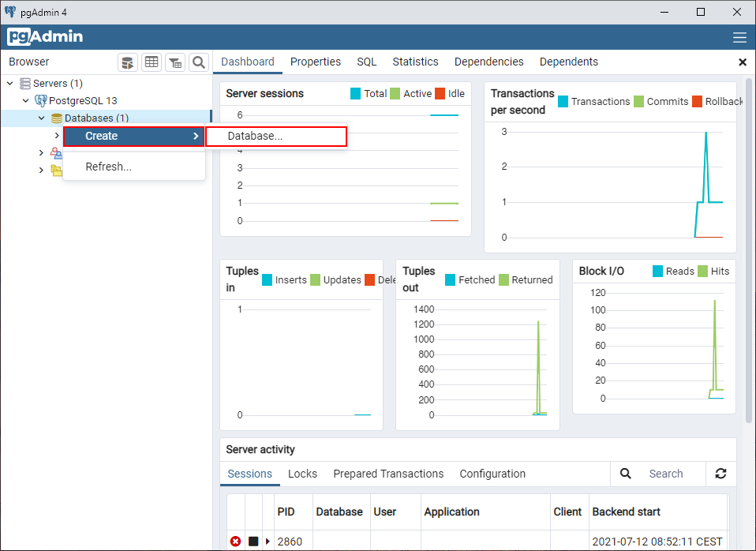
Task: Click the pgAdmin logo in the header
Action: (x=45, y=36)
